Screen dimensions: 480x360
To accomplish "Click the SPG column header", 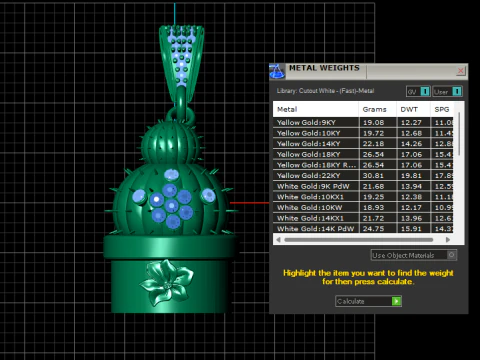I will 442,109.
